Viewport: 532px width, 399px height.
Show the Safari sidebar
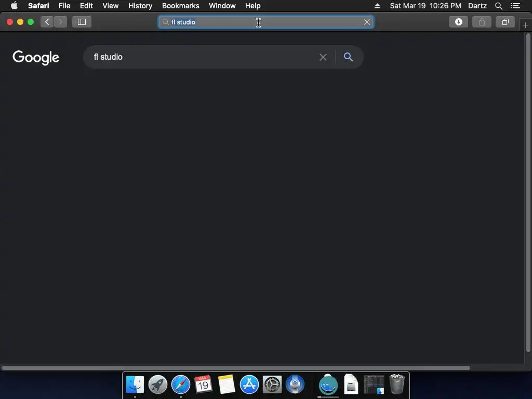point(82,22)
